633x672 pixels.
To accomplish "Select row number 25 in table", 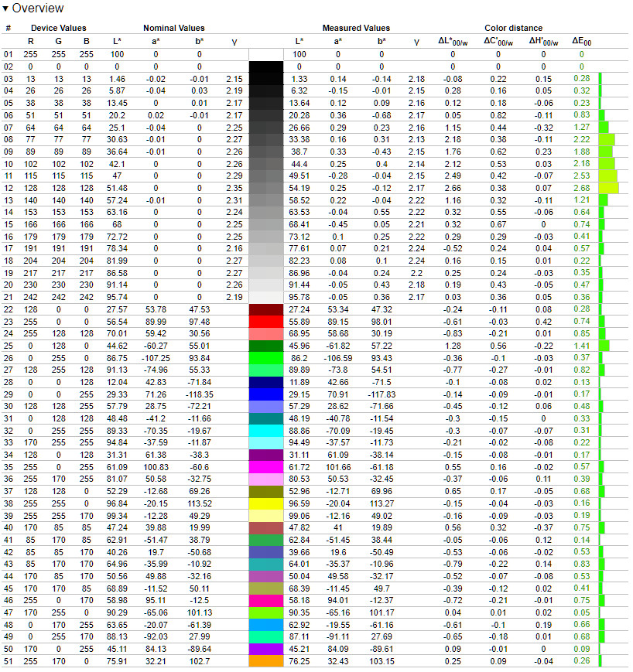I will point(9,346).
